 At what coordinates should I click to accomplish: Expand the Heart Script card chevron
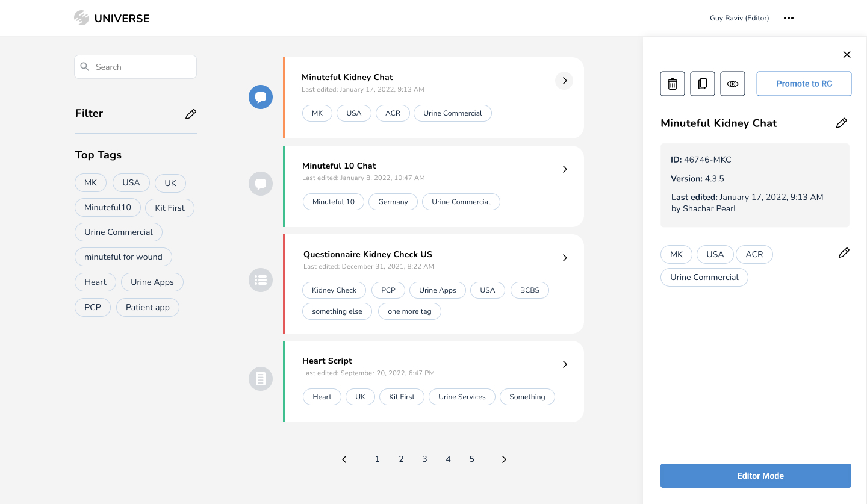(565, 364)
